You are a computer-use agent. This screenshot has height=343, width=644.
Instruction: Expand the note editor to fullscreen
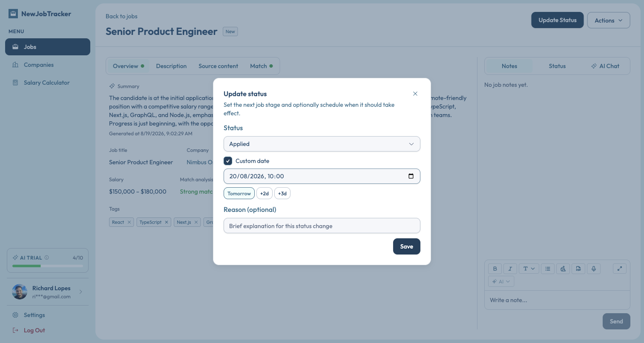pos(620,269)
